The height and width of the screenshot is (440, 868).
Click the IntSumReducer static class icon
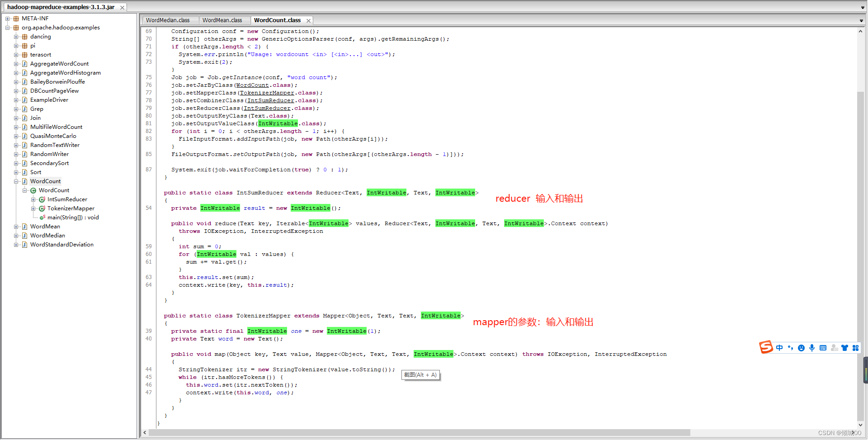(42, 199)
